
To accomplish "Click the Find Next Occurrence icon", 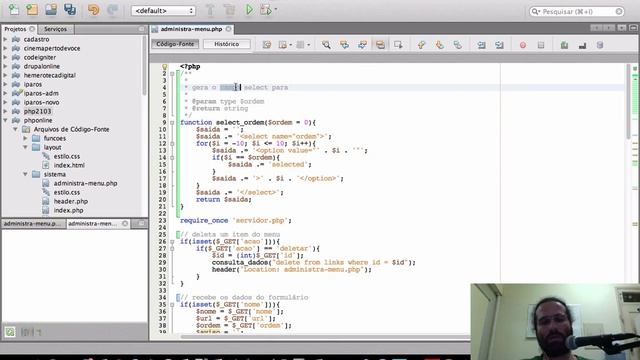I will pyautogui.click(x=362, y=45).
